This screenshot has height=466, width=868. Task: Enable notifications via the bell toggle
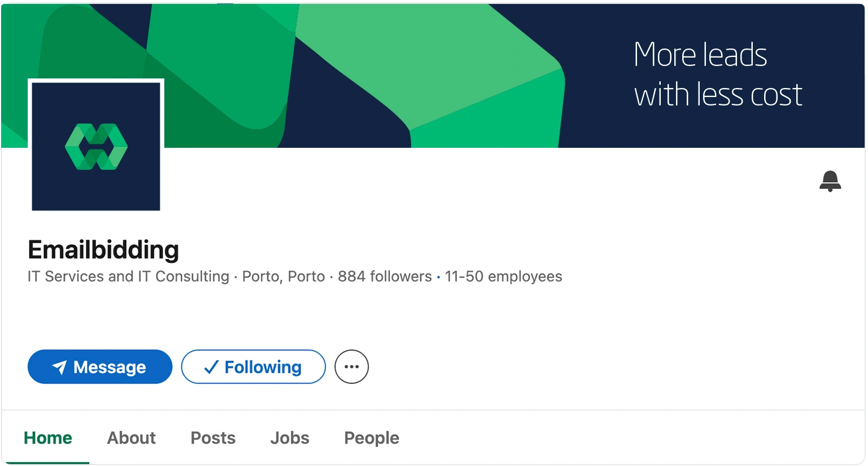[x=830, y=182]
